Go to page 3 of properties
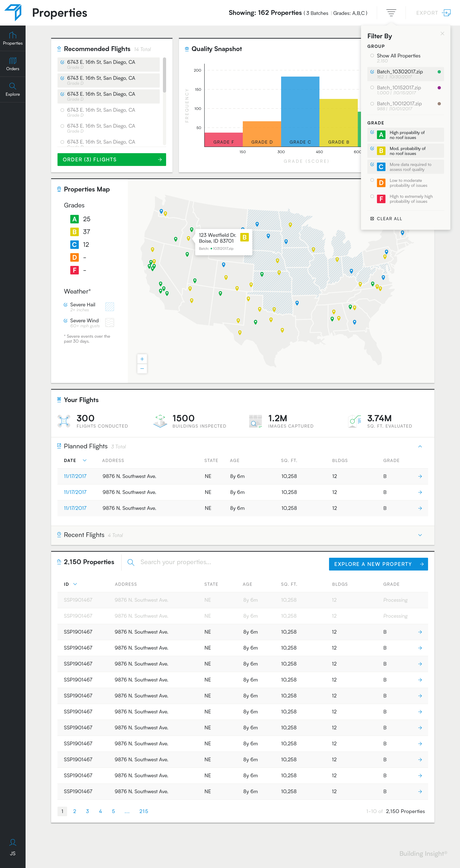The image size is (460, 868). [87, 811]
